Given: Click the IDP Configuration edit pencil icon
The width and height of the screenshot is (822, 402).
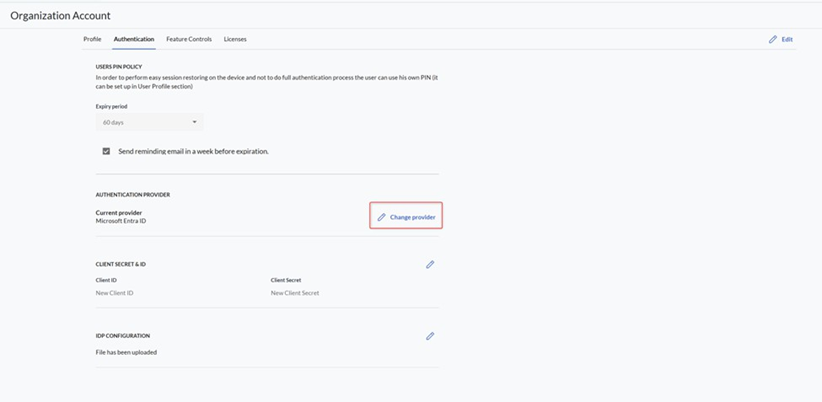Looking at the screenshot, I should point(430,336).
